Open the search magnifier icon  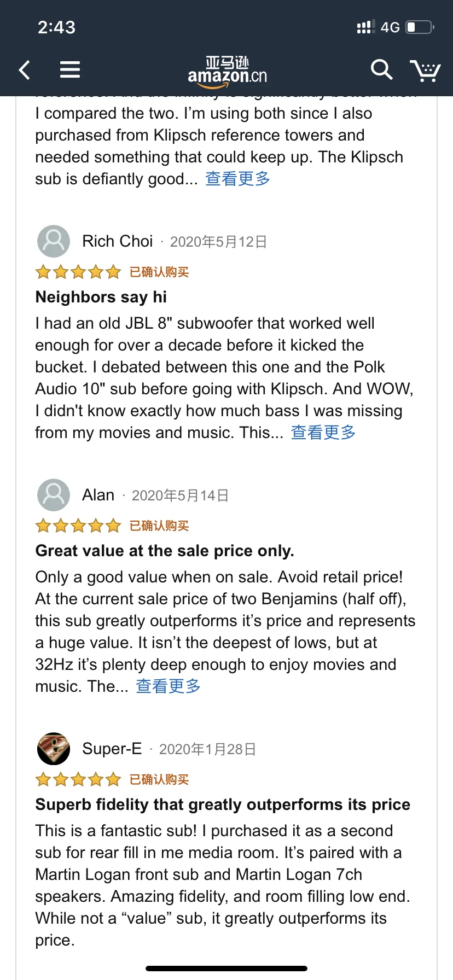pos(381,69)
